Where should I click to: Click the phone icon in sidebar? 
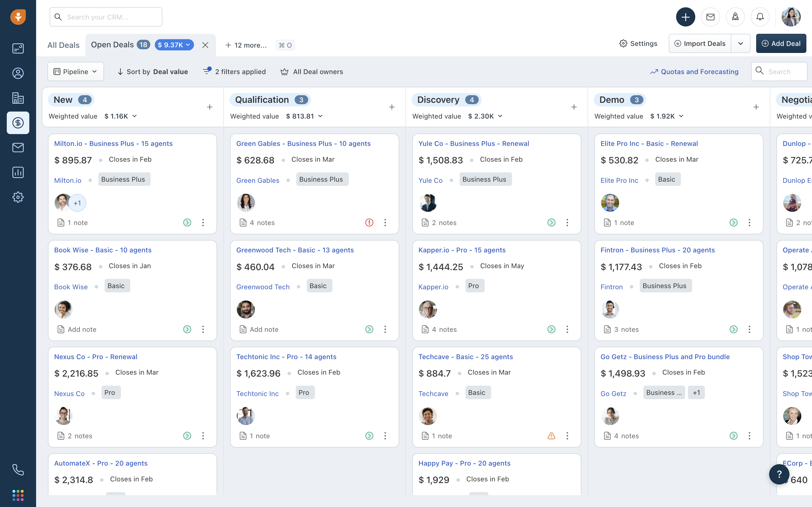(x=18, y=470)
